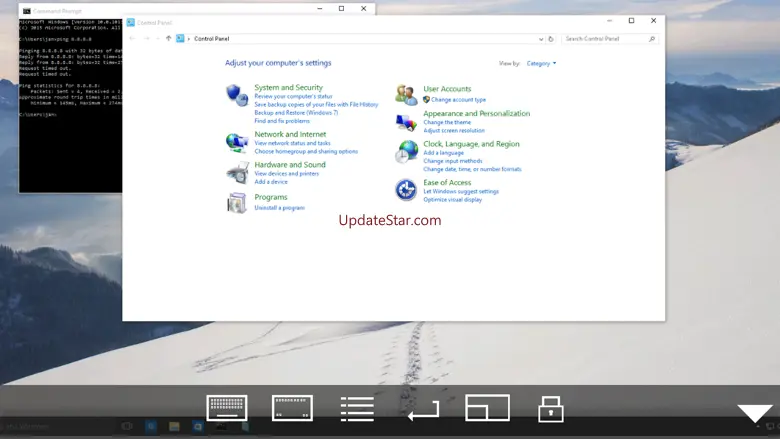This screenshot has height=439, width=780.
Task: Open Clock, Language, and Region globe icon
Action: (406, 152)
